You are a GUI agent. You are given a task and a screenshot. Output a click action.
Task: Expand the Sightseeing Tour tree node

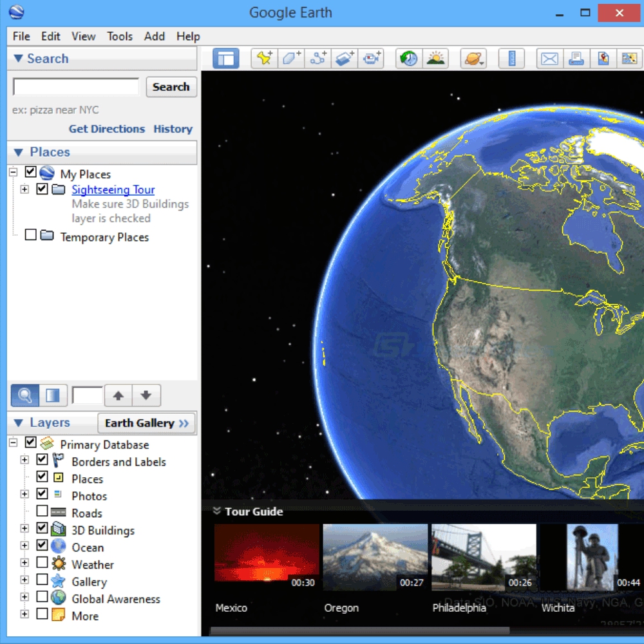pos(24,189)
